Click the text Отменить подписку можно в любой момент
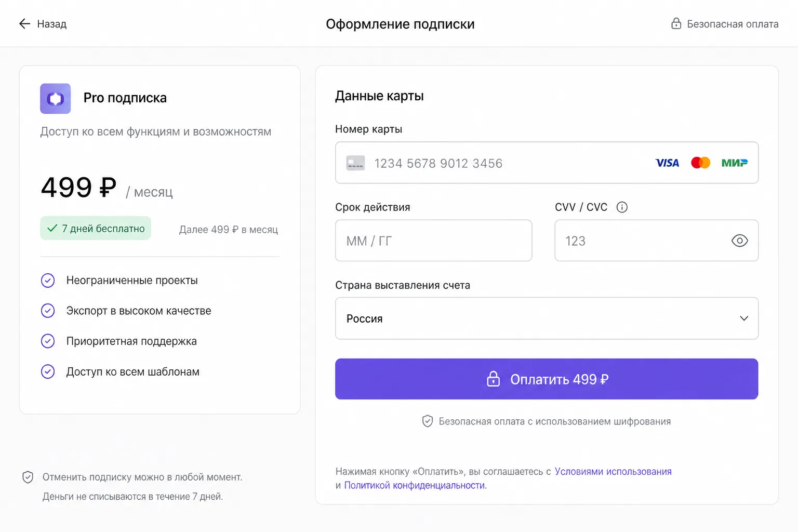The width and height of the screenshot is (798, 532). [x=142, y=477]
